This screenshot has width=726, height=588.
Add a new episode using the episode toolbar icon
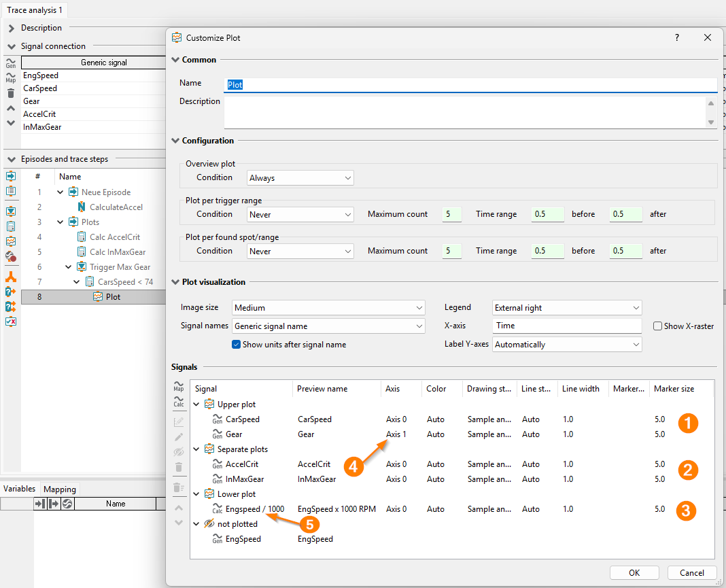(x=11, y=176)
